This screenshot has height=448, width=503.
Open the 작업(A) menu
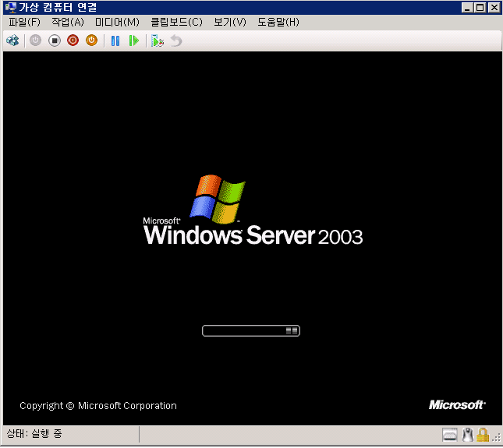tap(68, 22)
